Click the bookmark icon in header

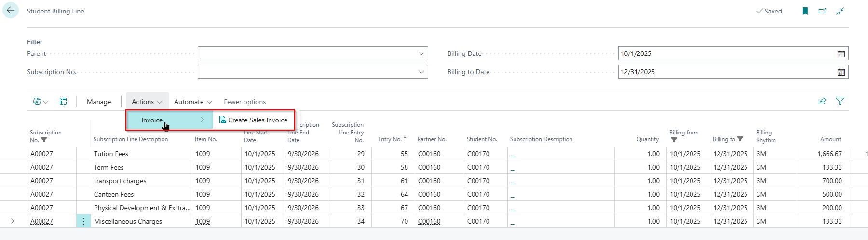coord(805,11)
